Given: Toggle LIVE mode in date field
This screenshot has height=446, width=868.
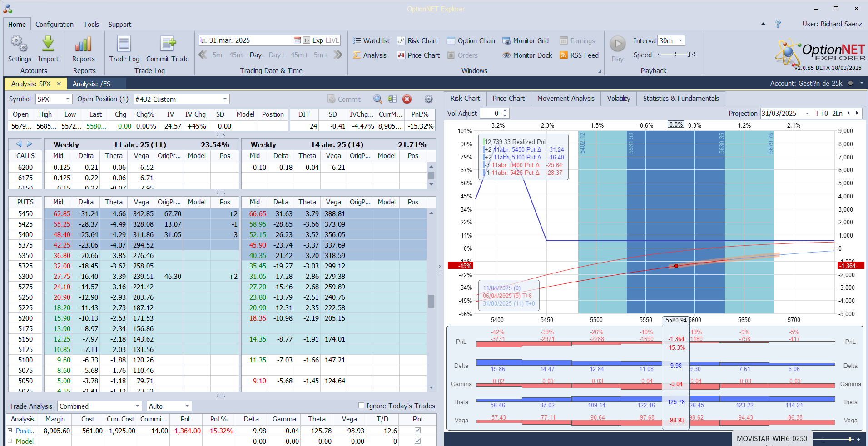Looking at the screenshot, I should point(332,40).
